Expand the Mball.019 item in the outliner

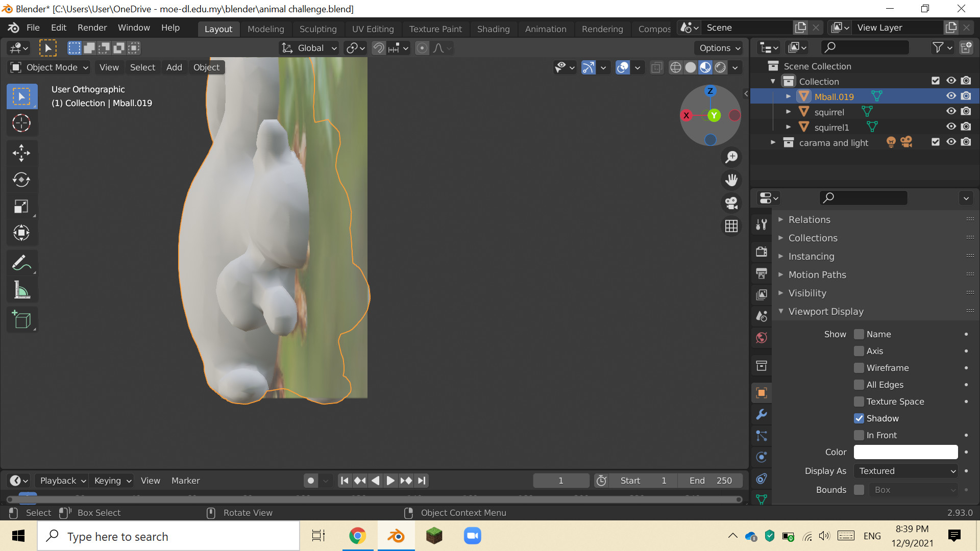(x=789, y=96)
